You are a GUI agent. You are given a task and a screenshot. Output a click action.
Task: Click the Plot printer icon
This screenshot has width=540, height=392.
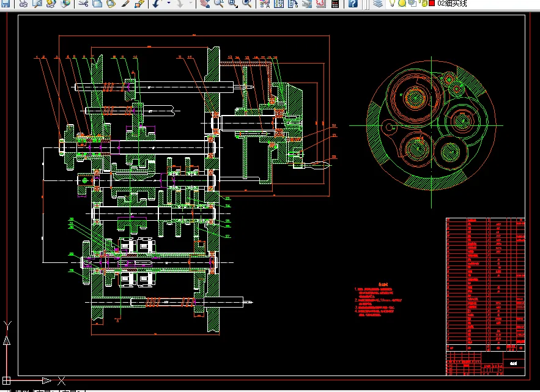click(x=23, y=4)
